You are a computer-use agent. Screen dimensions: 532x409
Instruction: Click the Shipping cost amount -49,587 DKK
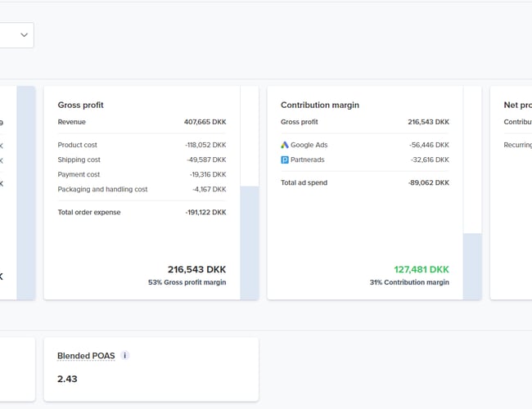coord(205,160)
